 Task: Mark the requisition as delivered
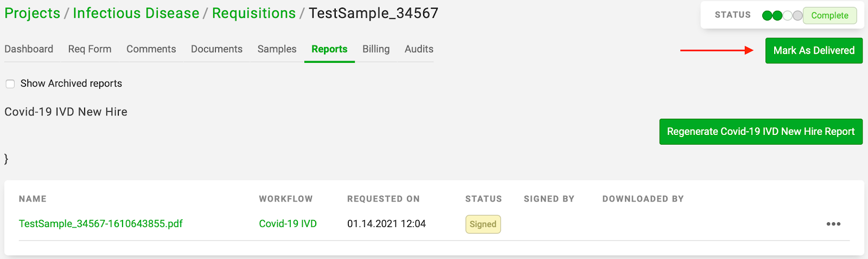click(x=814, y=50)
